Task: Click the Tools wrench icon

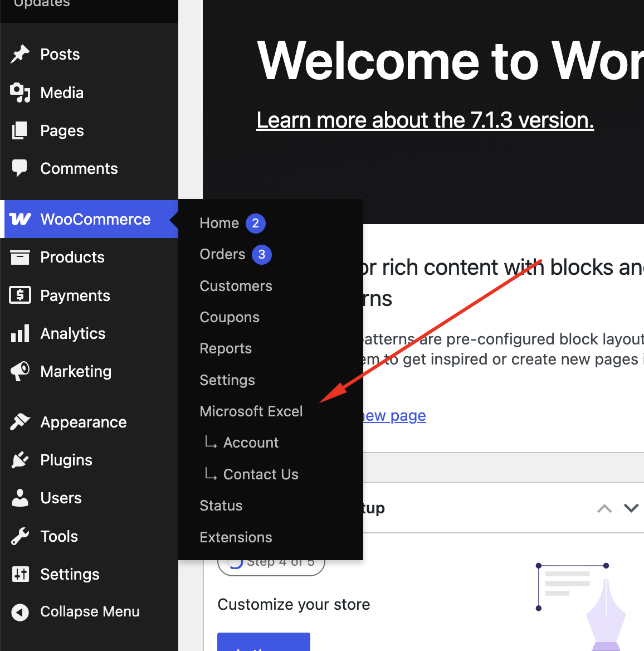Action: point(20,536)
